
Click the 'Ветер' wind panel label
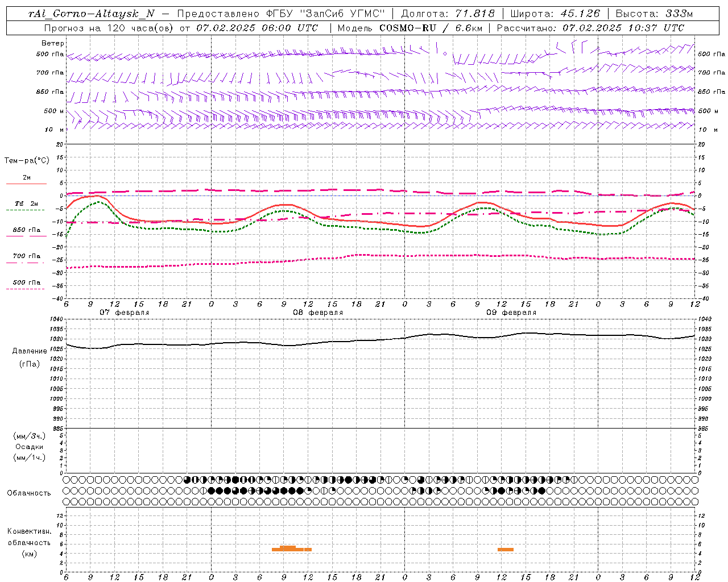tap(53, 43)
